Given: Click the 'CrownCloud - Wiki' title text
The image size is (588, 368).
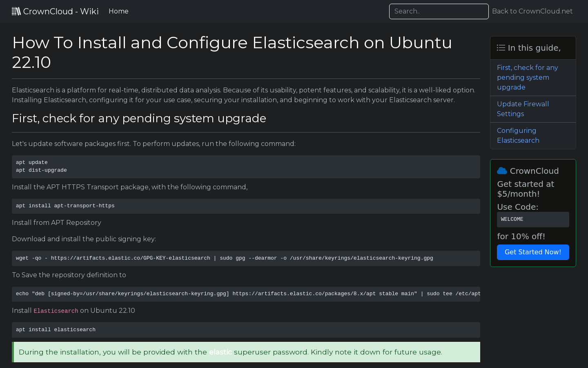Looking at the screenshot, I should coord(61,11).
